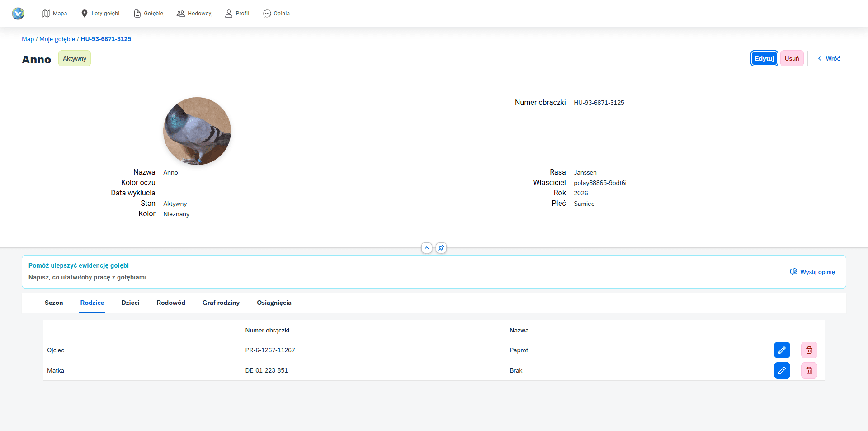The height and width of the screenshot is (431, 868).
Task: Click the Usuń button
Action: click(792, 58)
